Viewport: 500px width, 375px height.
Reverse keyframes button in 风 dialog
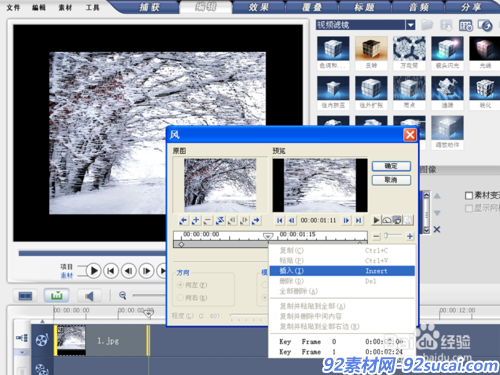[220, 220]
